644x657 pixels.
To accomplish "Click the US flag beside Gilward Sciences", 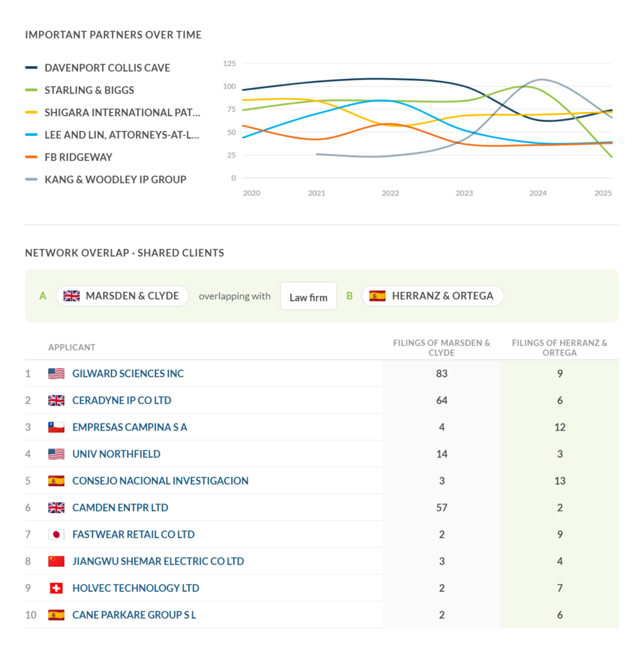I will [x=57, y=373].
